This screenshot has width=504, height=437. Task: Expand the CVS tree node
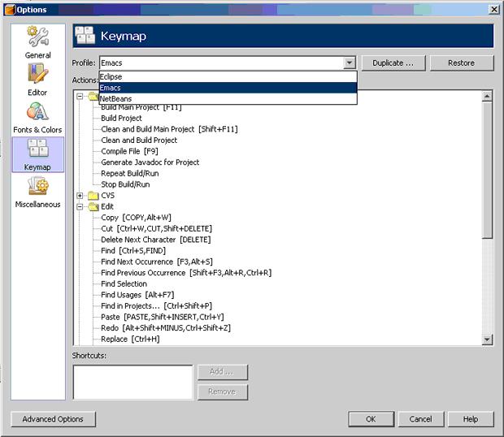click(x=80, y=196)
